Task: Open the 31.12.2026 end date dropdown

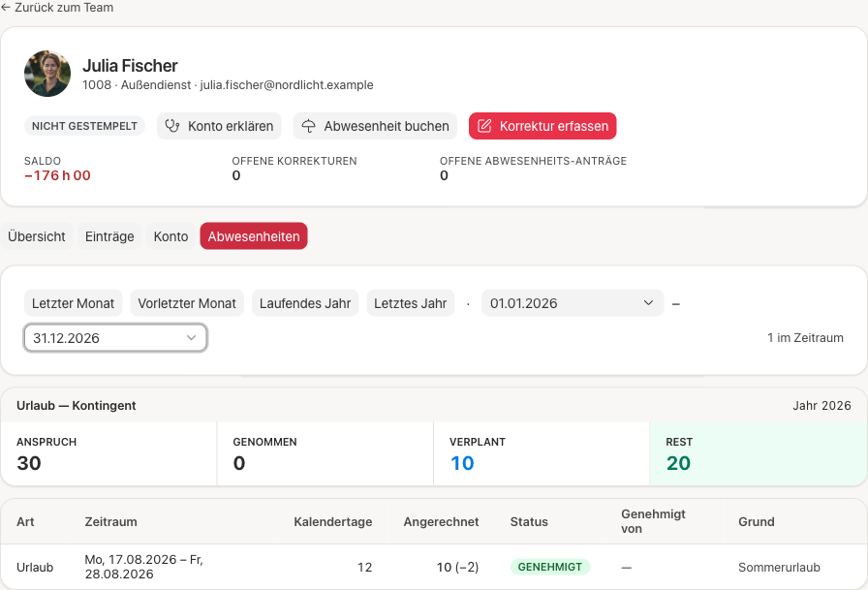Action: pyautogui.click(x=115, y=338)
